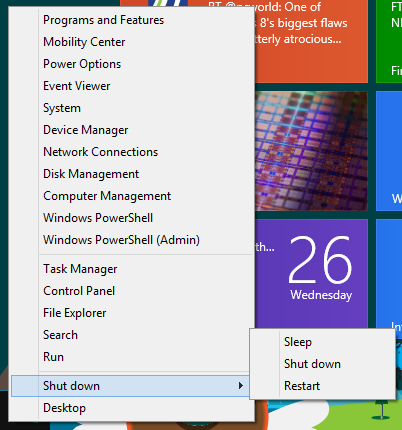The image size is (402, 430).
Task: Launch Windows PowerShell (Admin)
Action: pyautogui.click(x=121, y=240)
